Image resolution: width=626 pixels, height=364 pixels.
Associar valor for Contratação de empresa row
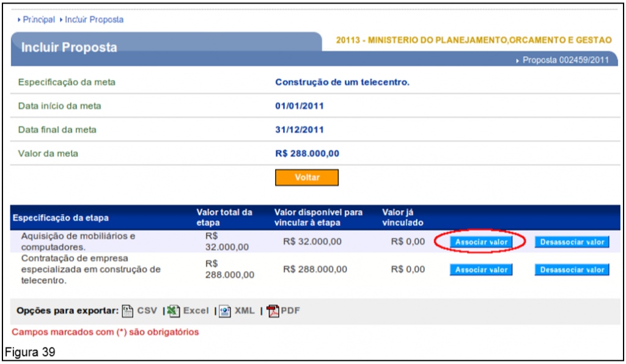[481, 269]
